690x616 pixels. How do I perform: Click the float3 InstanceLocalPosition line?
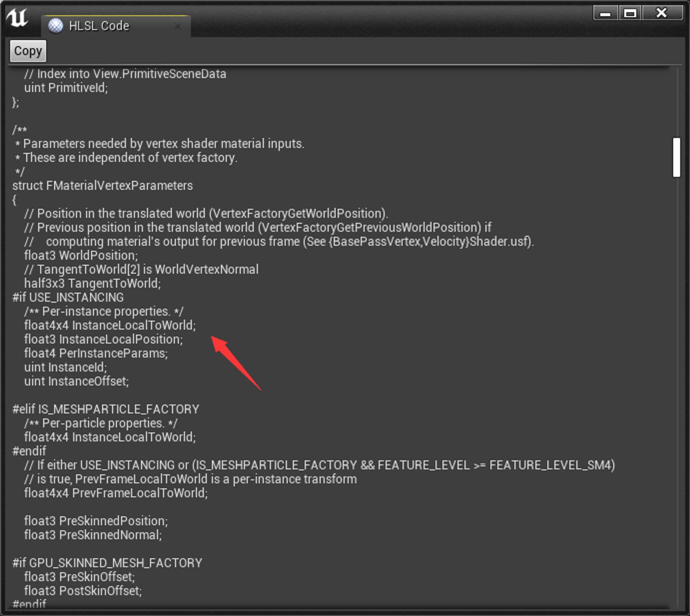coord(103,339)
